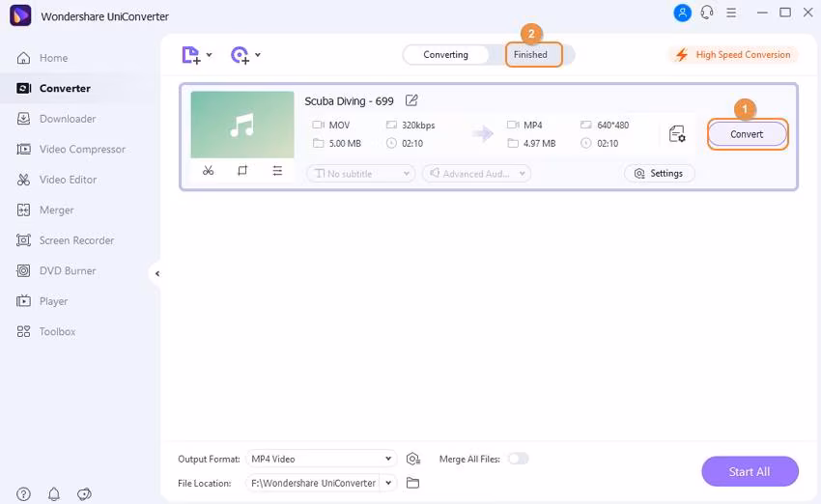This screenshot has height=504, width=821.
Task: Open the crop tool under thumbnail
Action: (242, 171)
